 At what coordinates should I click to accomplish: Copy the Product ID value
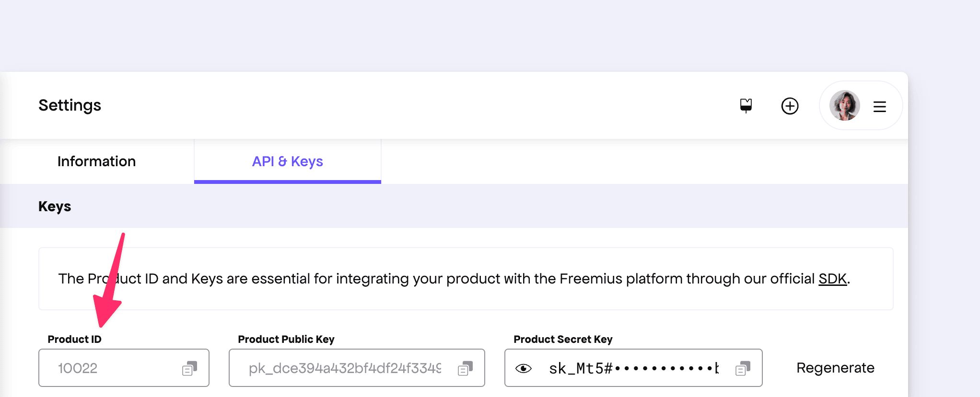pos(189,368)
